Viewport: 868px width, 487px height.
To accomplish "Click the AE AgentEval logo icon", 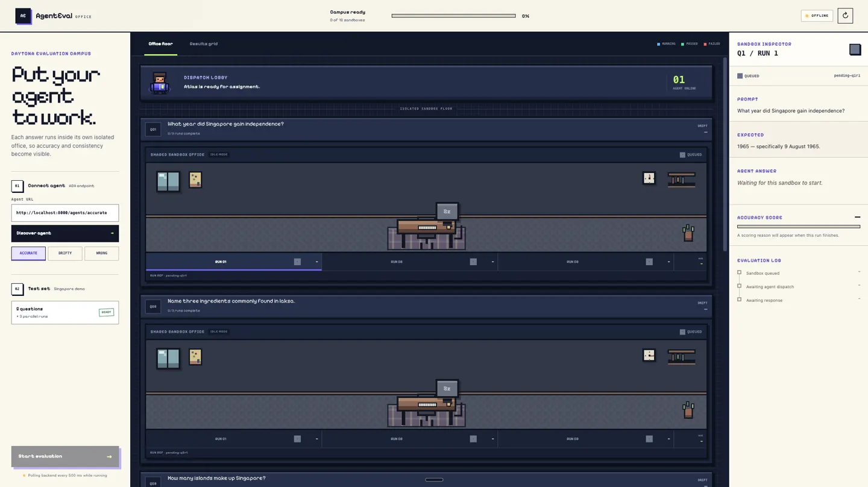I will tap(23, 16).
